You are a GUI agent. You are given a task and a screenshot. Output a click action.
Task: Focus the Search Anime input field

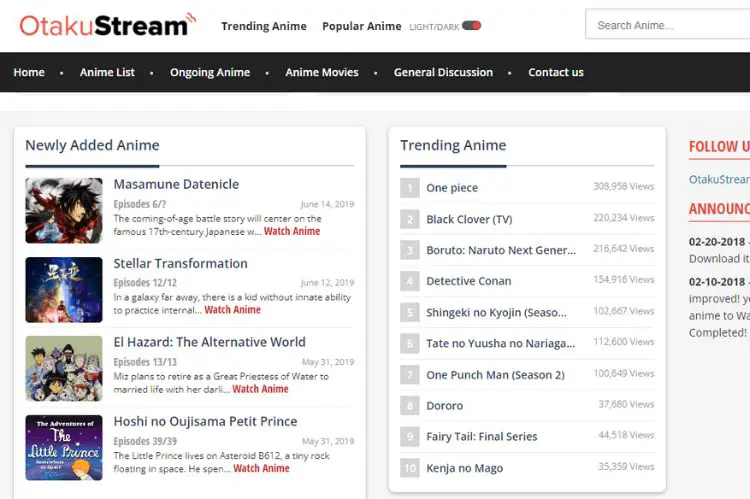point(668,25)
